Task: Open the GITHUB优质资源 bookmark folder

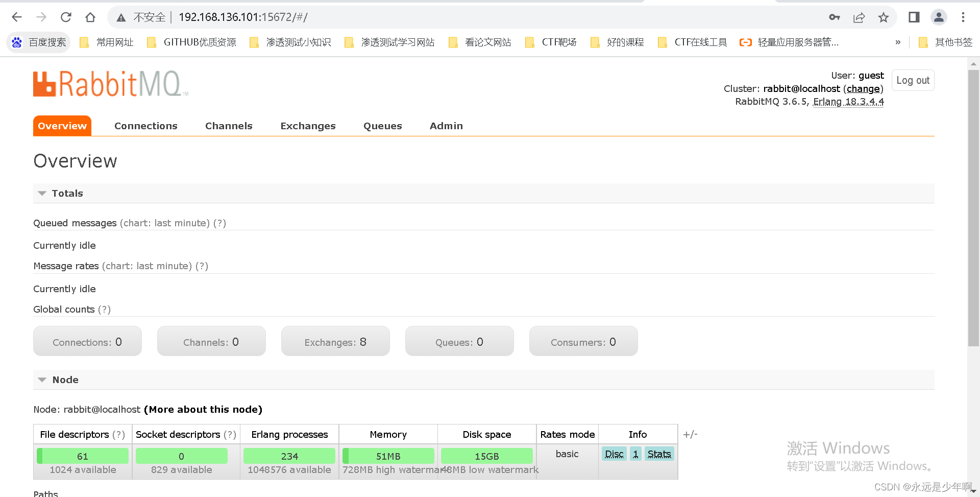Action: (x=191, y=42)
